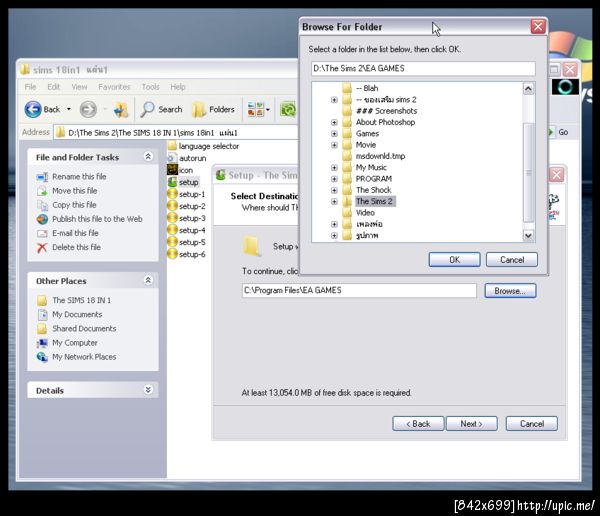600x516 pixels.
Task: Click the folder path field in Browse For Folder
Action: (x=423, y=69)
